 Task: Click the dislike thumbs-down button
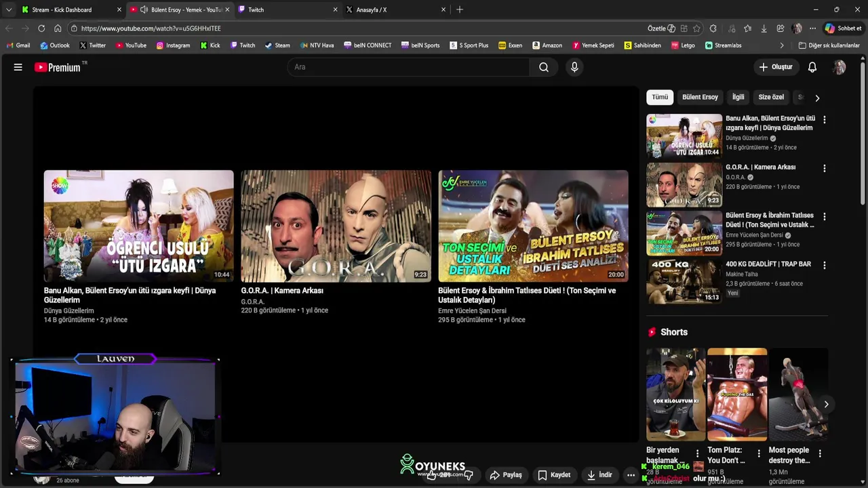pos(469,475)
